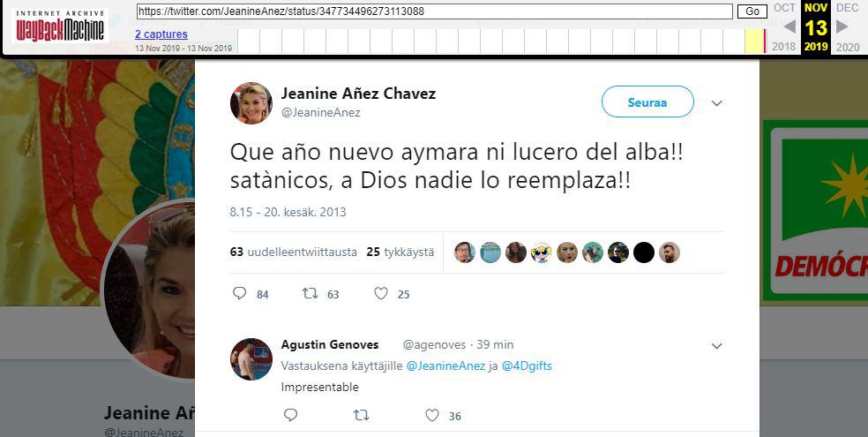Open the 63 uudelleentwiittausta retweets list
This screenshot has height=437, width=868.
pos(294,252)
